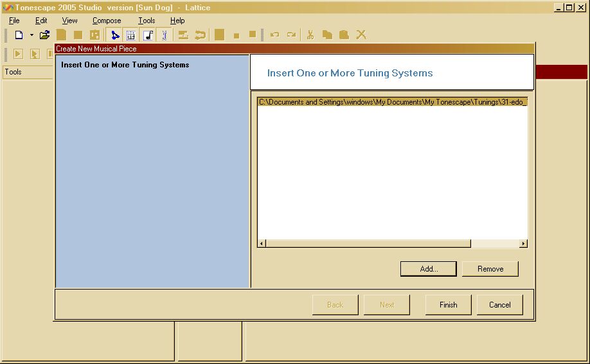Select the text cursor tool icon
The image size is (590, 364).
point(165,35)
